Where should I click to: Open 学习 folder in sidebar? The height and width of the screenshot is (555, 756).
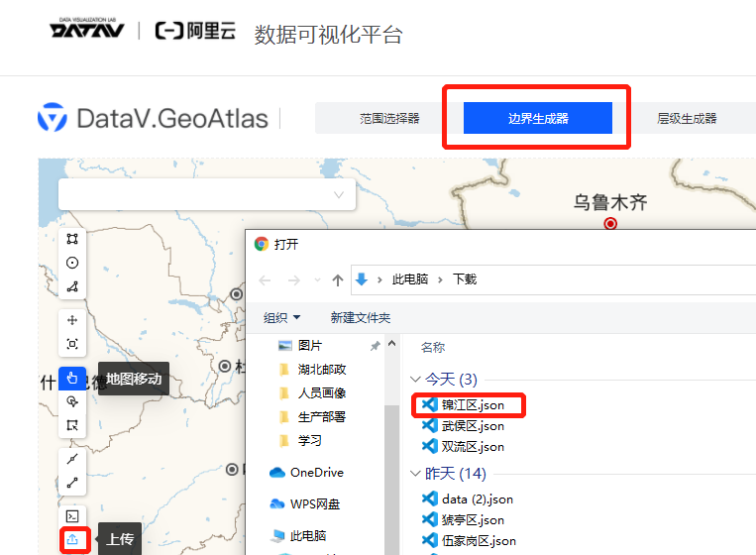[300, 440]
